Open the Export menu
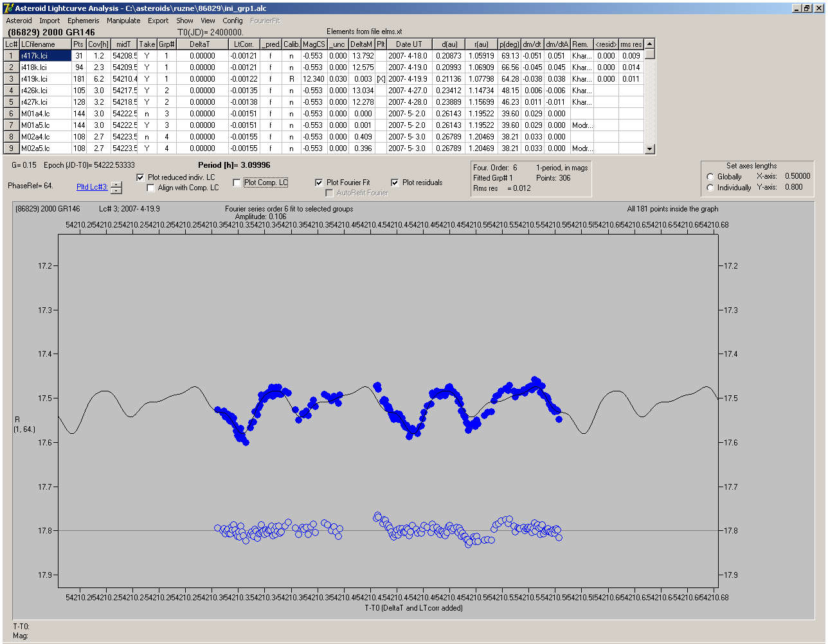Image resolution: width=828 pixels, height=644 pixels. pos(158,21)
